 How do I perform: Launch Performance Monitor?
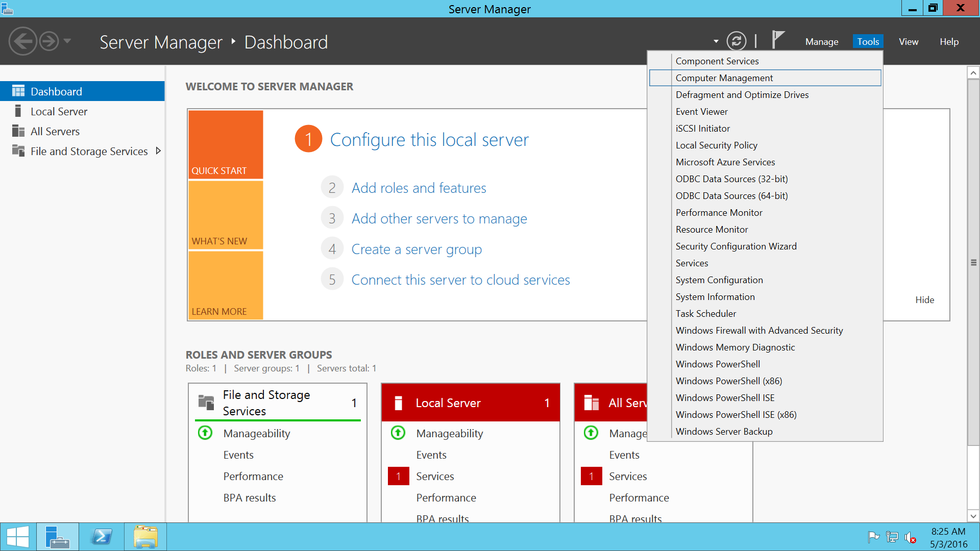click(765, 213)
